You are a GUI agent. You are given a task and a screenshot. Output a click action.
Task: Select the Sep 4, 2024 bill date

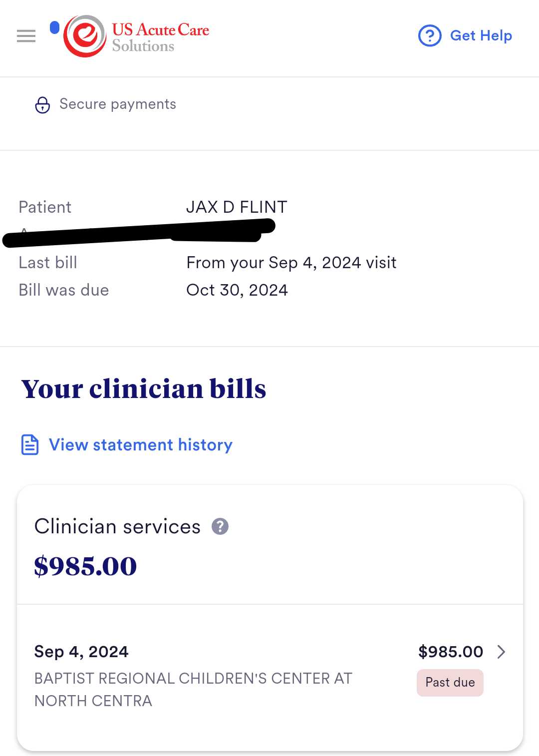click(x=81, y=652)
